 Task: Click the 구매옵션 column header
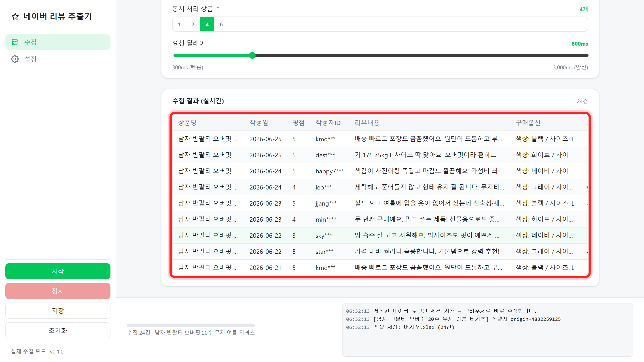(x=528, y=122)
